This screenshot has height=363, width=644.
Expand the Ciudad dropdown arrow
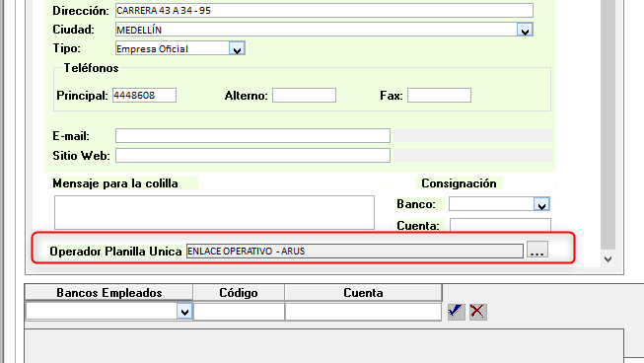point(525,30)
